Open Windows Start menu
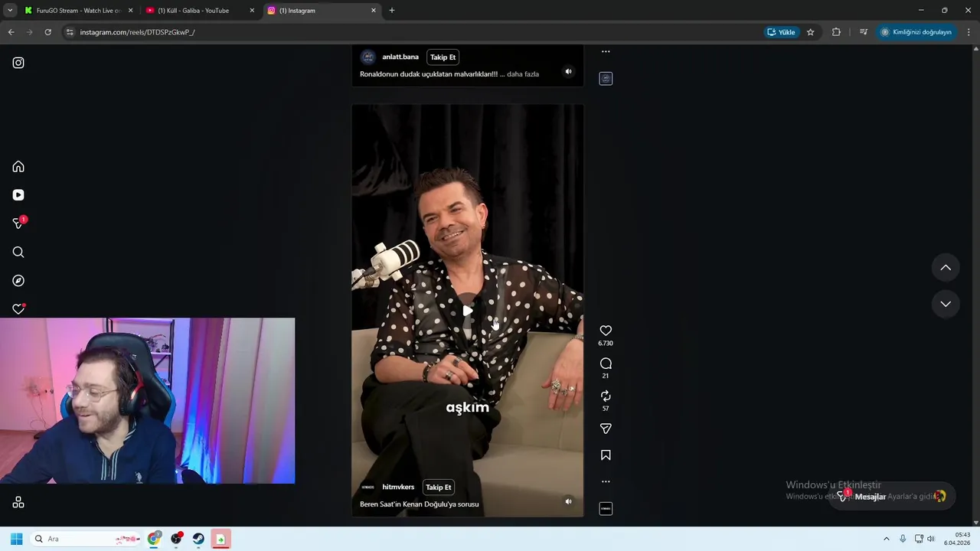This screenshot has width=980, height=551. [x=16, y=539]
